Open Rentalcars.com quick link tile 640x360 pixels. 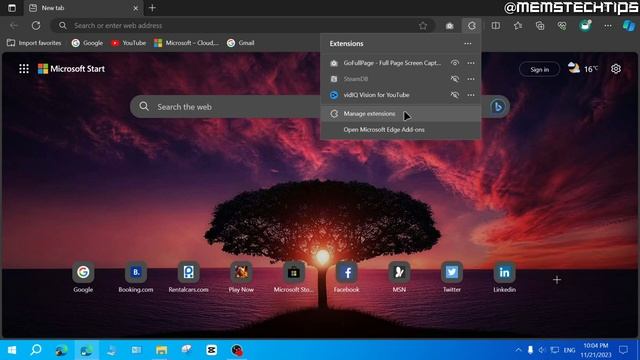click(x=189, y=278)
